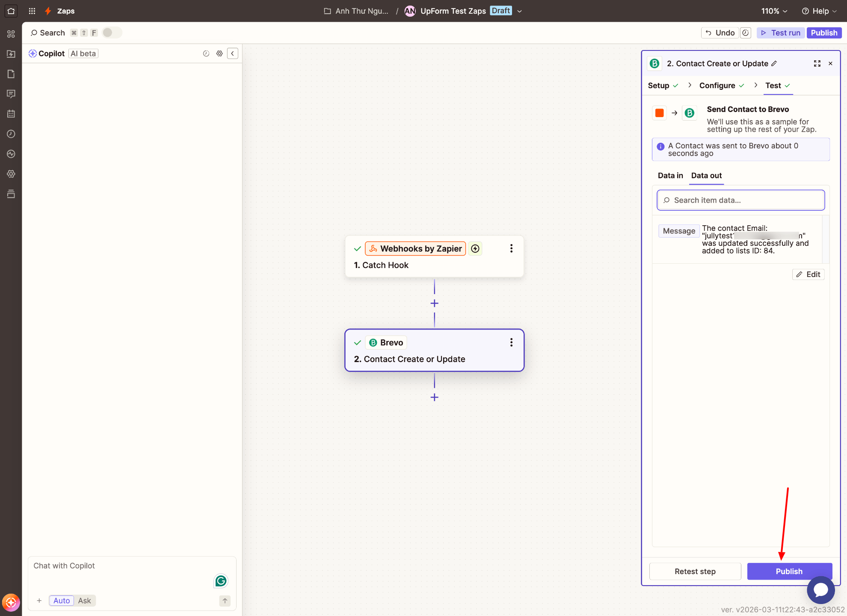Expand the Zap name Draft dropdown
This screenshot has height=616, width=847.
tap(519, 11)
